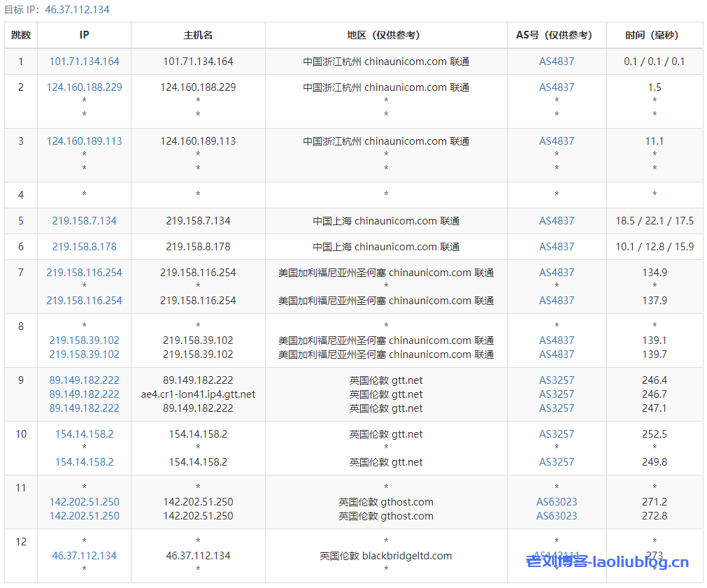Select the AS号 column header
707x588 pixels.
[556, 35]
